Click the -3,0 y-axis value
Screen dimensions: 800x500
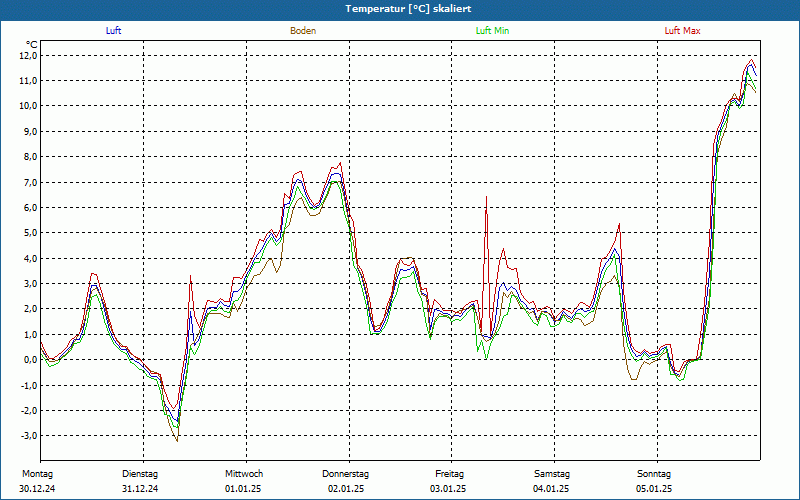click(27, 436)
